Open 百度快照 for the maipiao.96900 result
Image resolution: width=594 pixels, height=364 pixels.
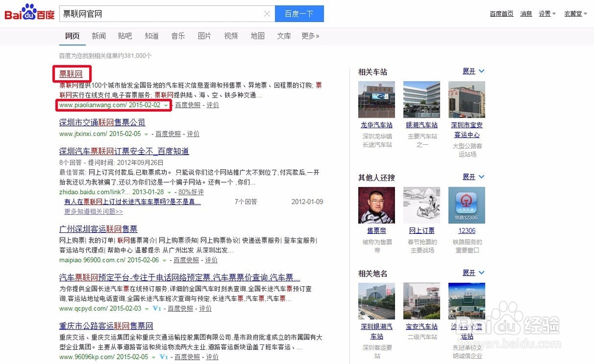186,260
